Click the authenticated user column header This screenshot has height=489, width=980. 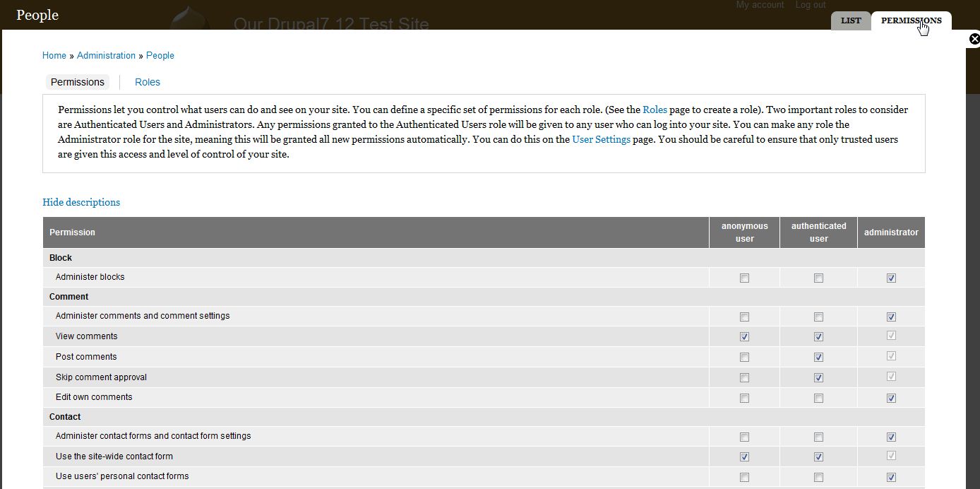coord(818,232)
